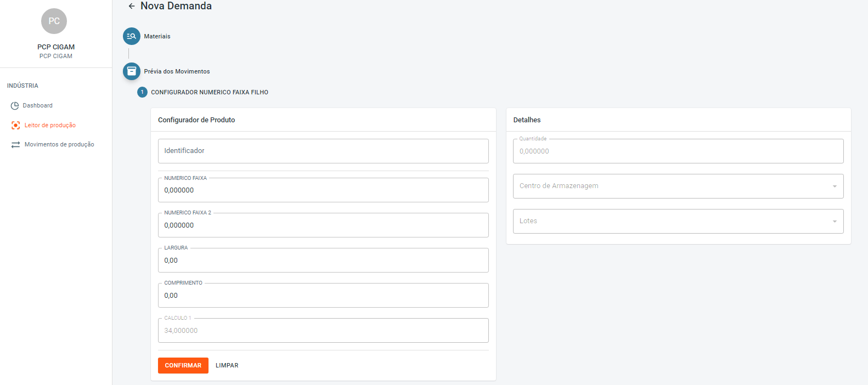The width and height of the screenshot is (868, 385).
Task: Click the Leitor de produção scanner icon
Action: click(x=16, y=126)
